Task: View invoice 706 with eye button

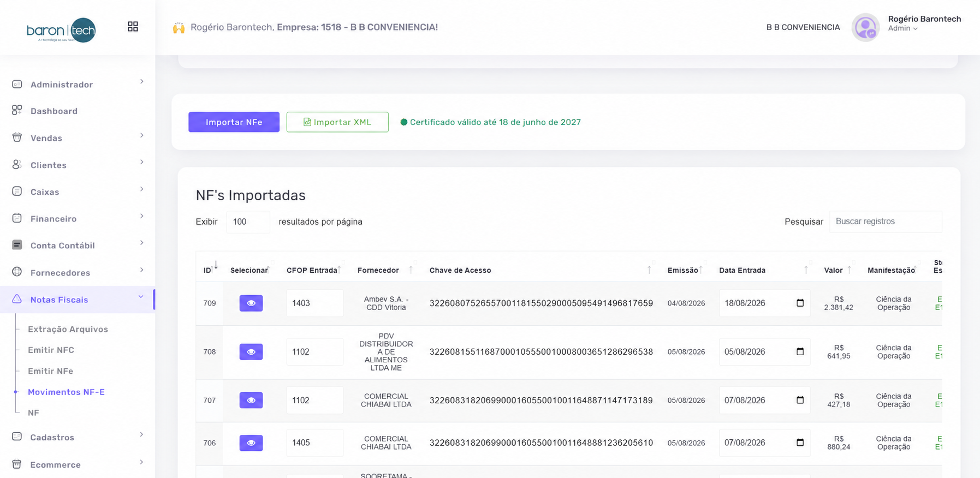Action: coord(251,443)
